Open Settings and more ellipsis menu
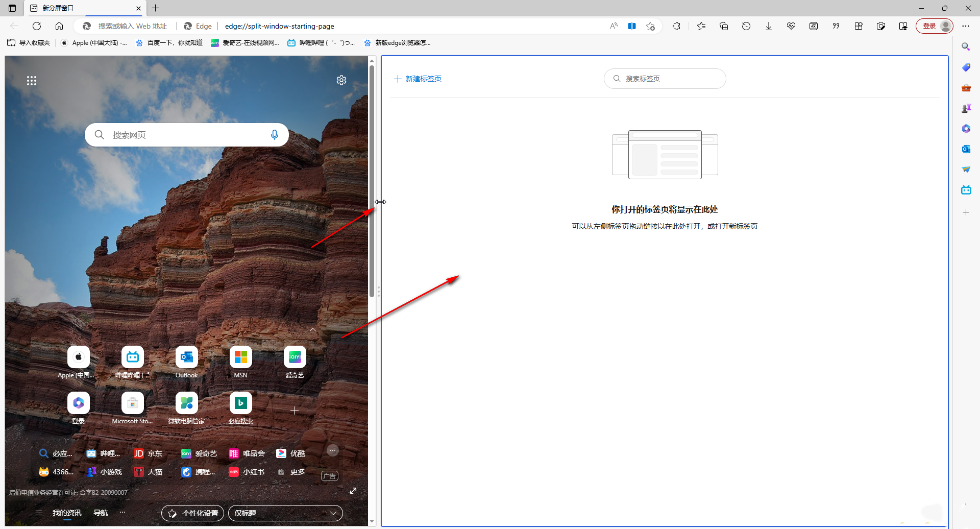The height and width of the screenshot is (529, 980). point(966,26)
